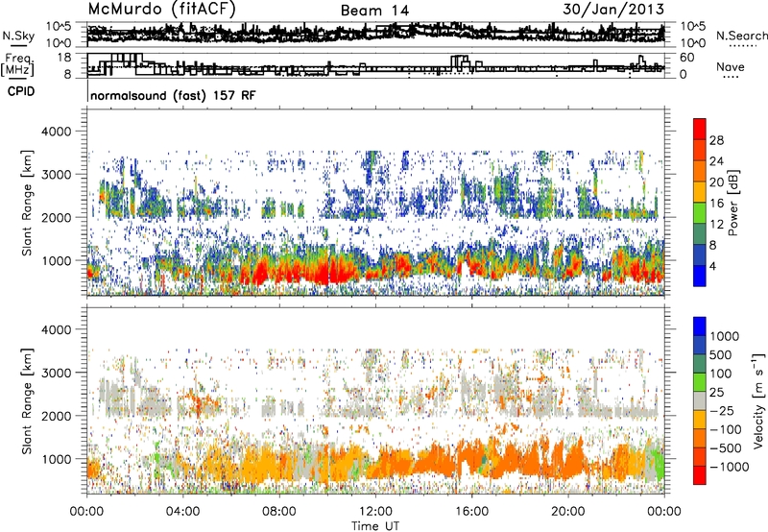Click the red bottom of the velocity colorbar

coord(700,475)
